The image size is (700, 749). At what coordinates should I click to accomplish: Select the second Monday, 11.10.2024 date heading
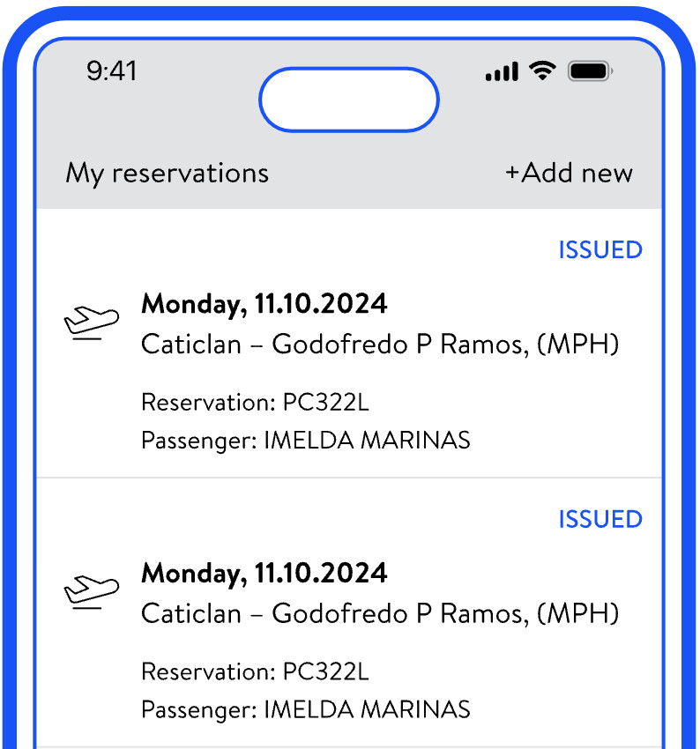point(264,573)
